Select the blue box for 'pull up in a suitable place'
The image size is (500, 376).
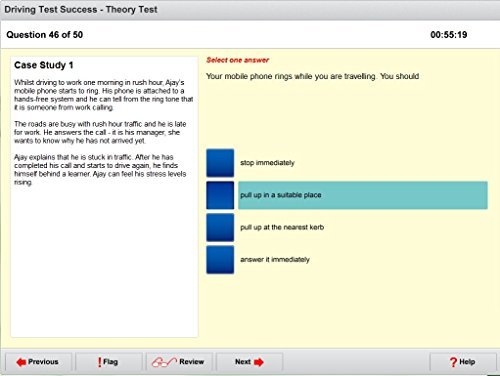point(220,195)
